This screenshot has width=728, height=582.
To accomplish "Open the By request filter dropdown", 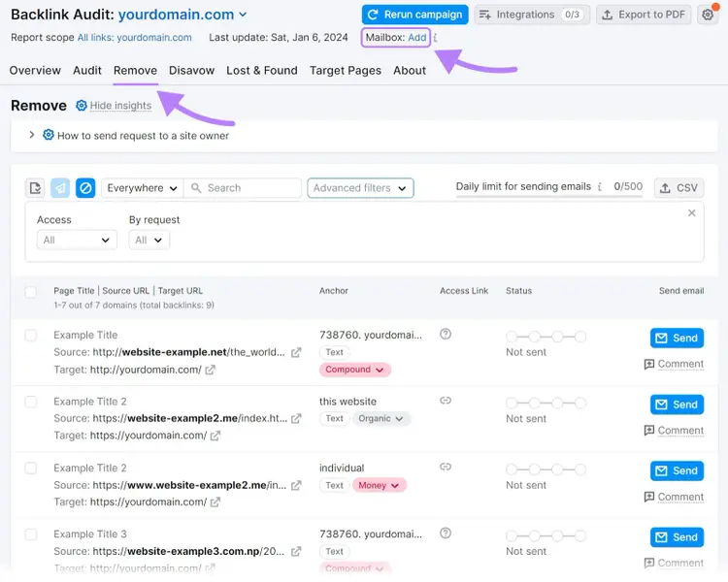I will click(x=149, y=240).
